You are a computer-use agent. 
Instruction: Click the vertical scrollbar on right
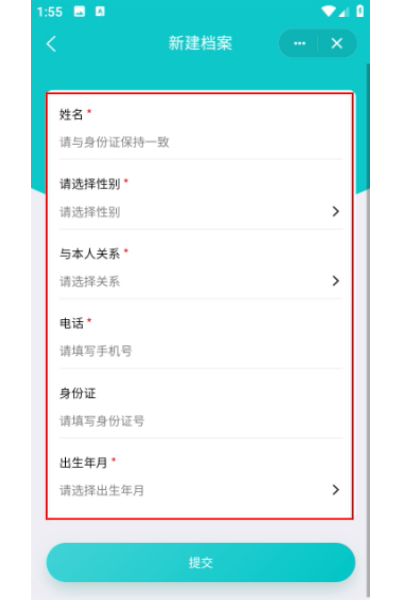coord(368,329)
